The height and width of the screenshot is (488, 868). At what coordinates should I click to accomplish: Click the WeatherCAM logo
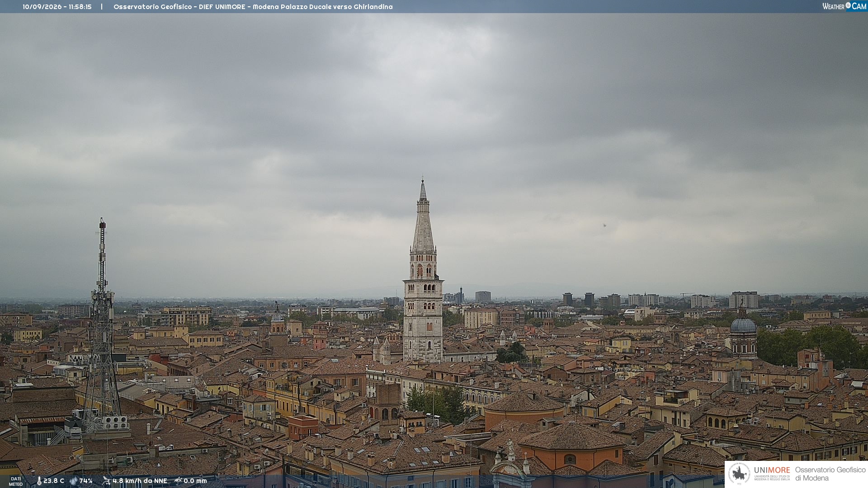(x=844, y=6)
